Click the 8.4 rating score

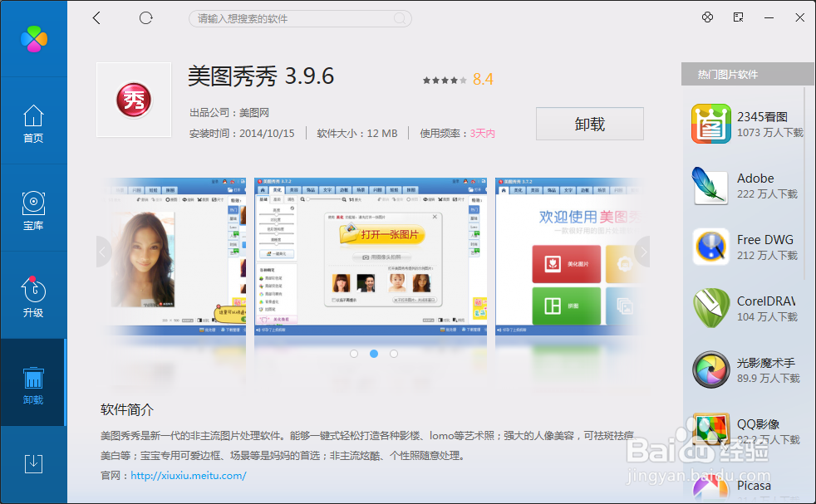pos(483,79)
